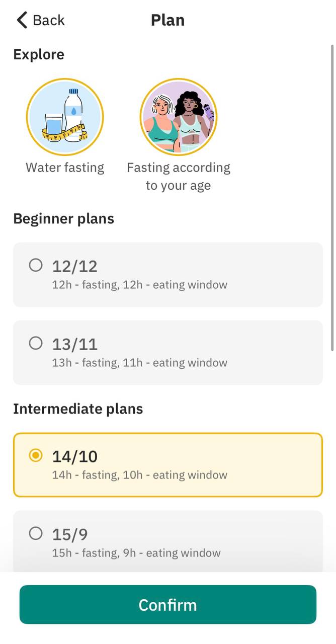This screenshot has height=644, width=336.
Task: Tap the highlighted 14/10 intermediate plan card
Action: (x=168, y=465)
